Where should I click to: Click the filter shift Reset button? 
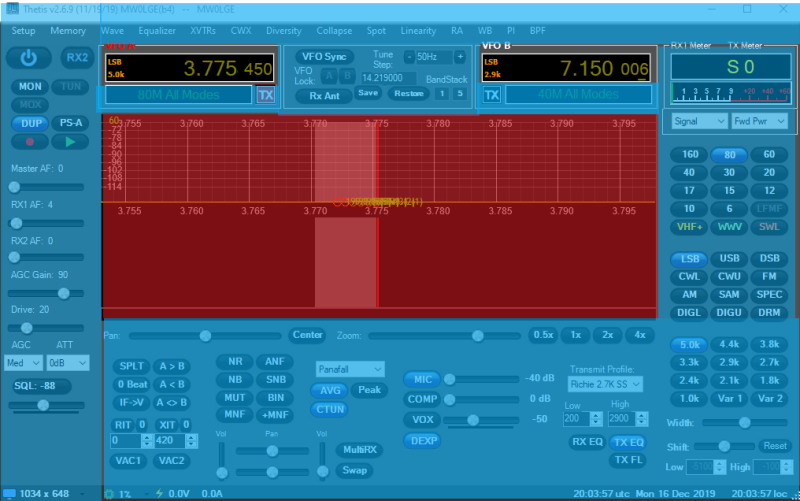774,446
